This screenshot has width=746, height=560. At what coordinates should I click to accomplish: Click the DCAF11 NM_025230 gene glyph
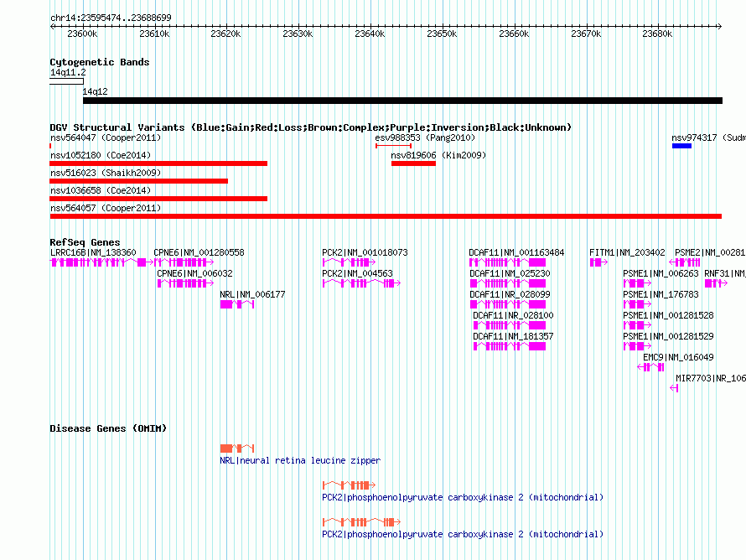coord(508,283)
